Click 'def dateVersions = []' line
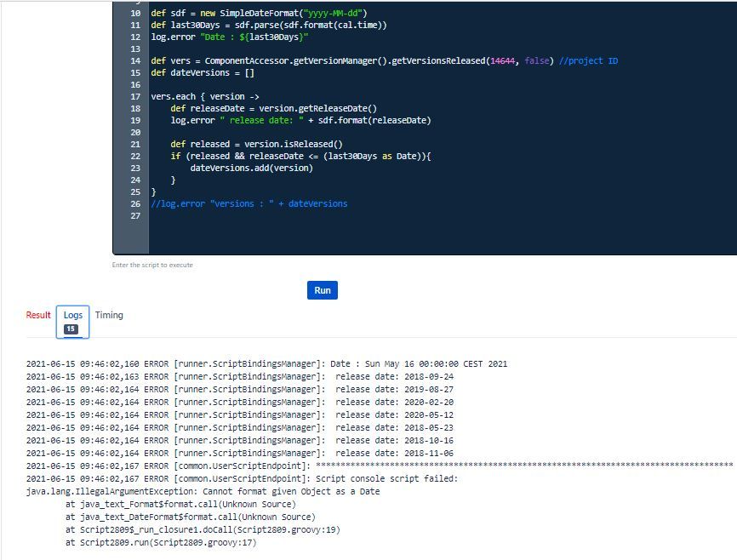The height and width of the screenshot is (560, 737). 203,73
